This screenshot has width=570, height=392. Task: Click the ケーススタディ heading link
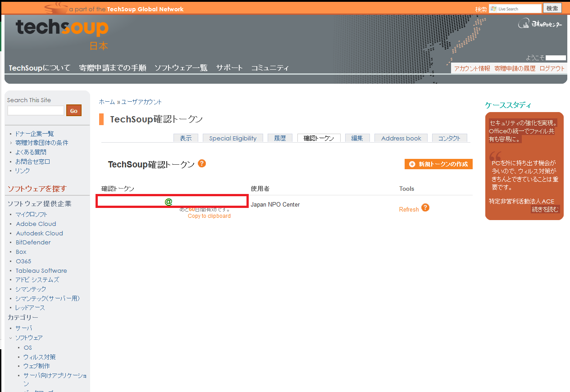point(508,105)
